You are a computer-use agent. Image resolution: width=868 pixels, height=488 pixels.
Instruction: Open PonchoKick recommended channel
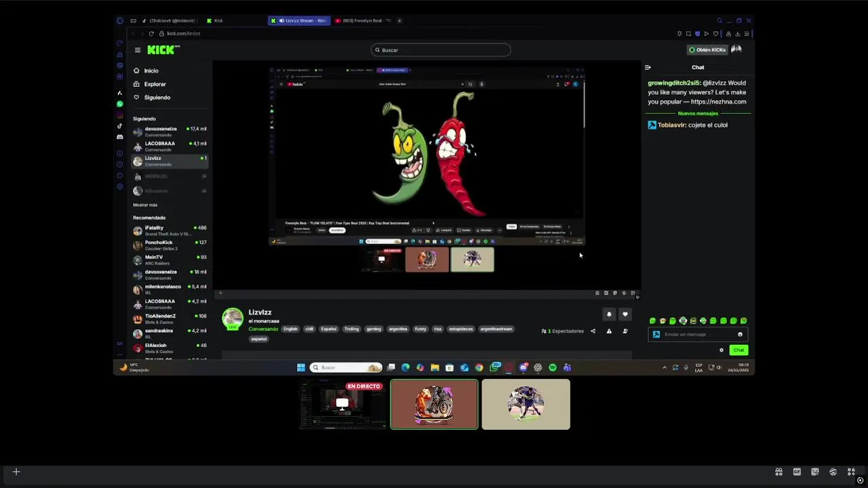170,245
